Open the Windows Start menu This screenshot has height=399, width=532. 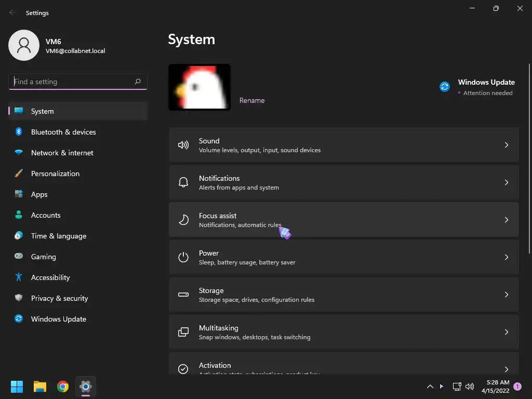point(17,387)
